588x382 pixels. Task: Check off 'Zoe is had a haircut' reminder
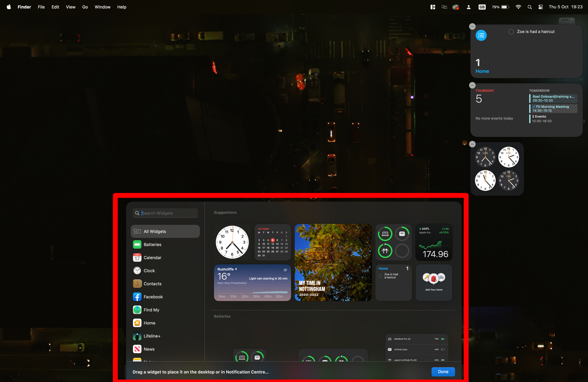tap(511, 32)
